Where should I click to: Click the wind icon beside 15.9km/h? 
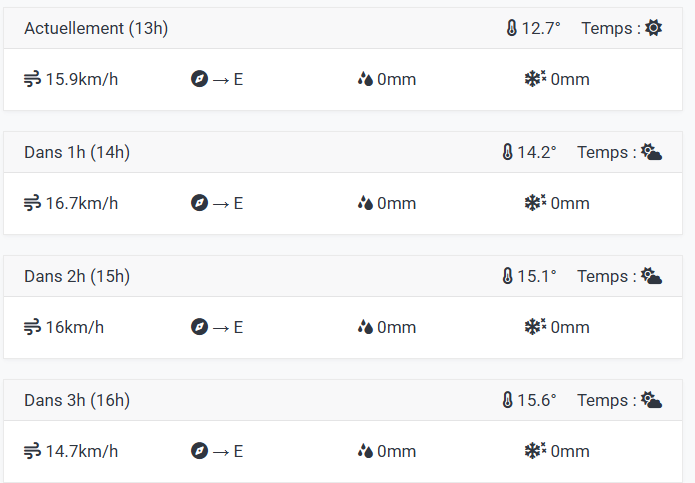click(32, 79)
